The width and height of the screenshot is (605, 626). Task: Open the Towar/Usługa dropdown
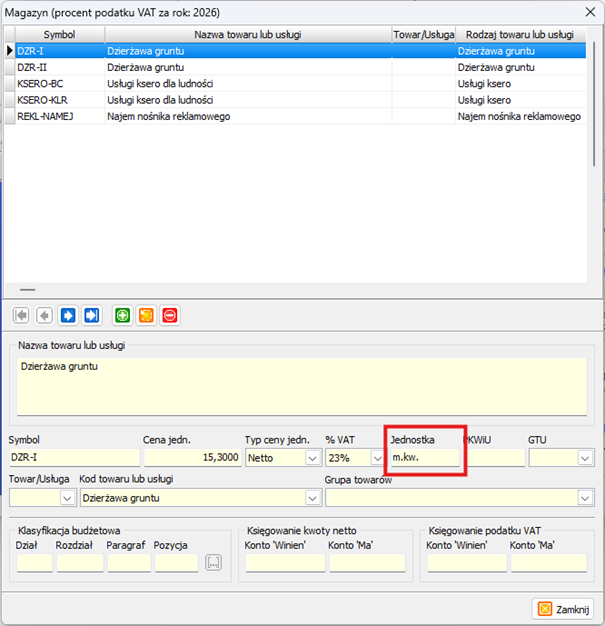coord(67,497)
